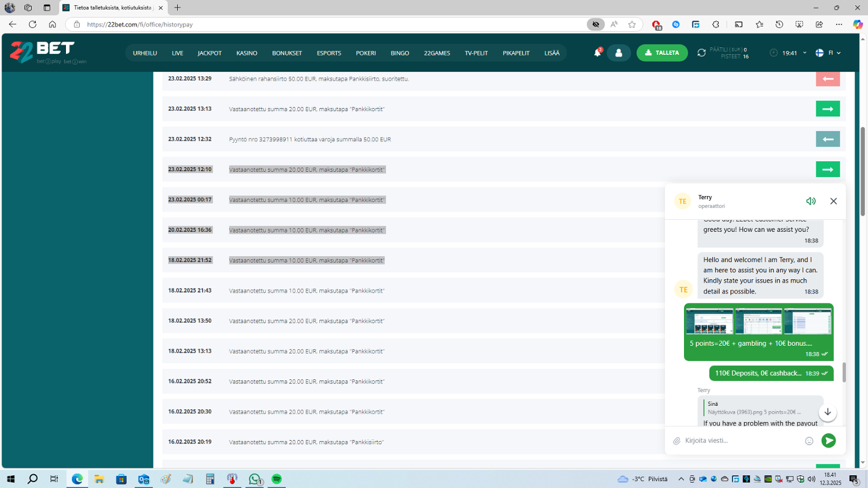Open the emoji picker in chat

(x=809, y=441)
